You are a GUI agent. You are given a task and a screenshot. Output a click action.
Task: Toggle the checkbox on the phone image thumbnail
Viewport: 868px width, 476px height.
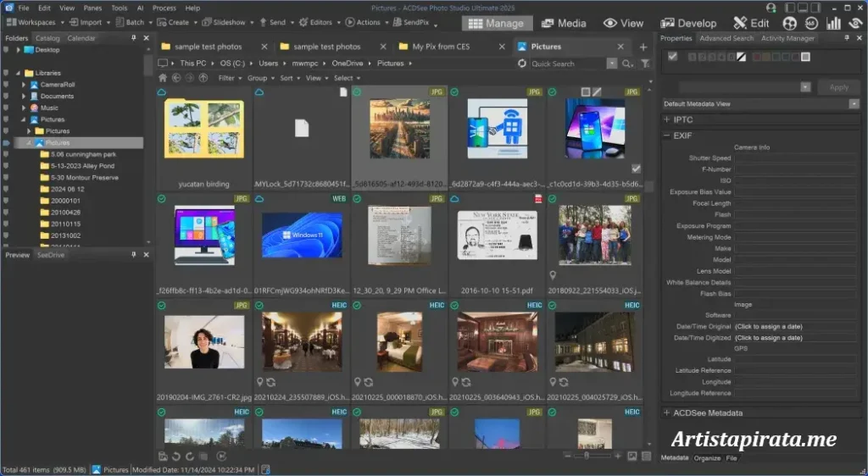tap(636, 169)
